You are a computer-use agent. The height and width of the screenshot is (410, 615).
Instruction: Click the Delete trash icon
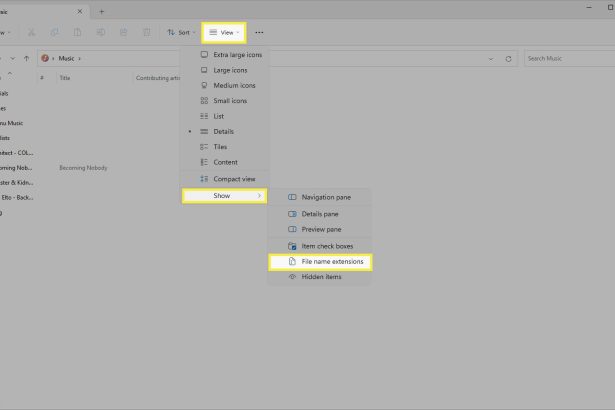(147, 33)
